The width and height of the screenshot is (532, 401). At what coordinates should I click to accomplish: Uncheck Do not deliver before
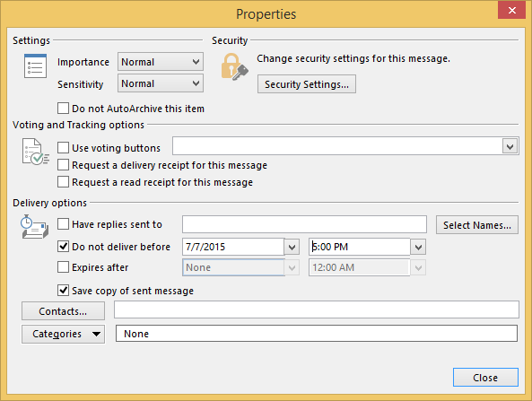click(63, 247)
